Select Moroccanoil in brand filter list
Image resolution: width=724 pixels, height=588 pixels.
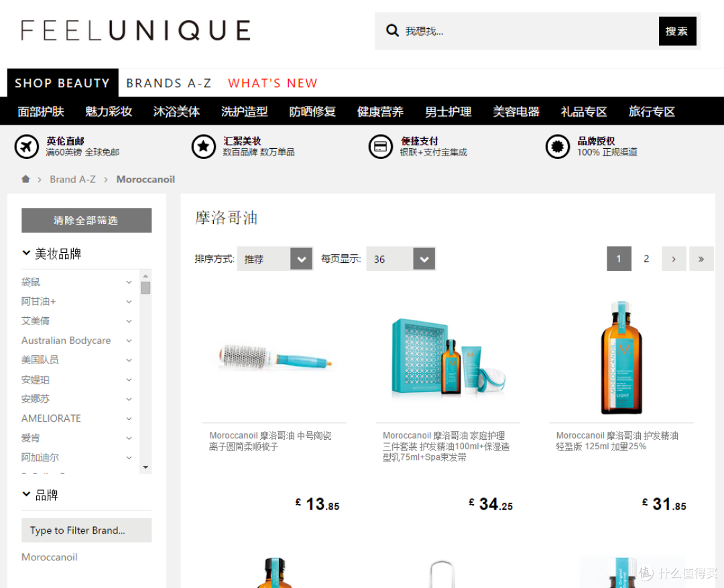(x=50, y=557)
